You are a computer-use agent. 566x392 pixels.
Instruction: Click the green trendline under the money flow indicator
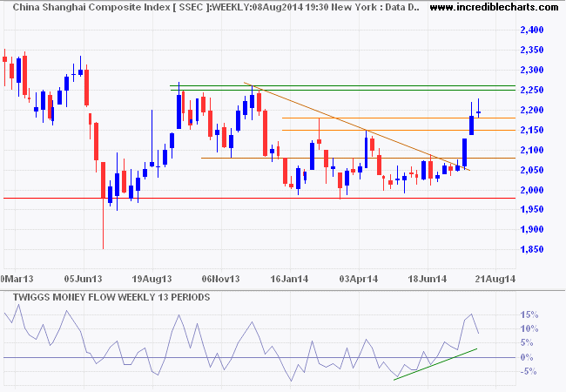pos(435,364)
